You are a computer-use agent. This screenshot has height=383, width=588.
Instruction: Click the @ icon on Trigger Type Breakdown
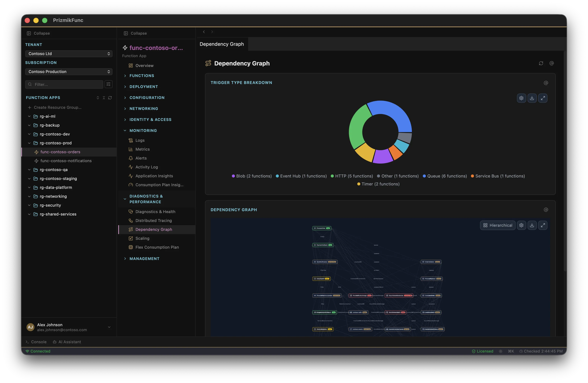[x=546, y=83]
